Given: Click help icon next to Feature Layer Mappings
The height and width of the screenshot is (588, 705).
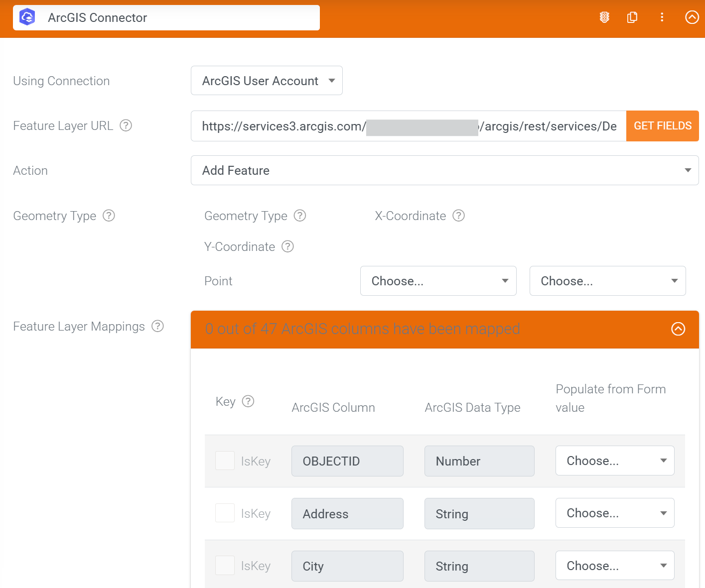Looking at the screenshot, I should coord(157,326).
